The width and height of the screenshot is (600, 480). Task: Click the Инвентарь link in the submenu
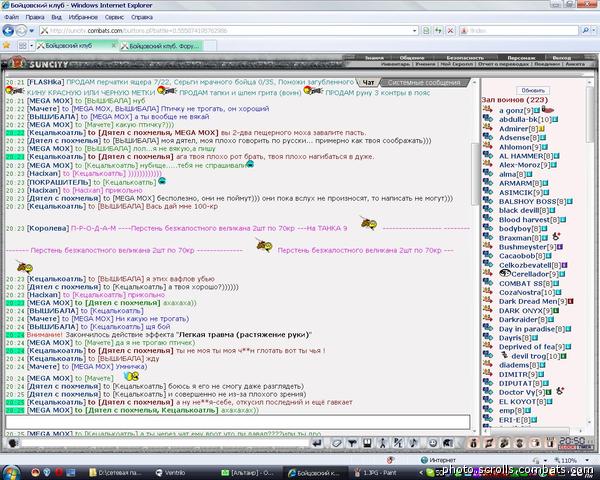tap(395, 64)
